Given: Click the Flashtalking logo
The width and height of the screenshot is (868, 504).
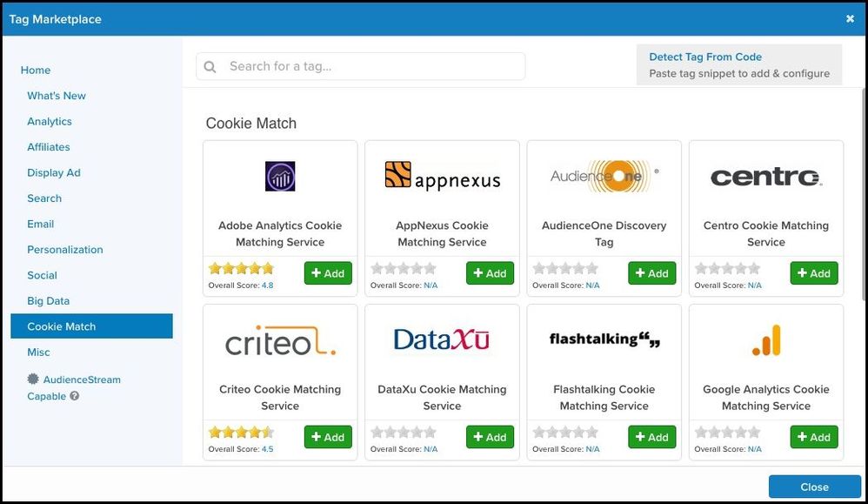Looking at the screenshot, I should click(604, 339).
